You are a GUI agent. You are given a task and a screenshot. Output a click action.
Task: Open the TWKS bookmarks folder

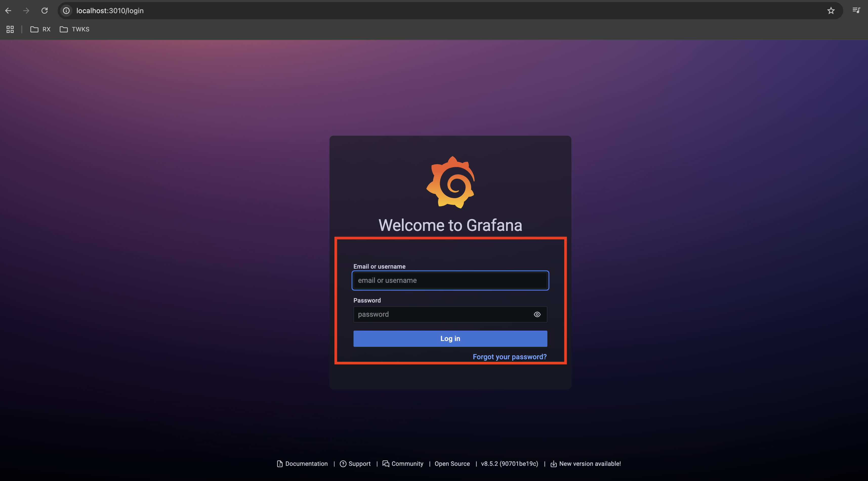click(74, 29)
